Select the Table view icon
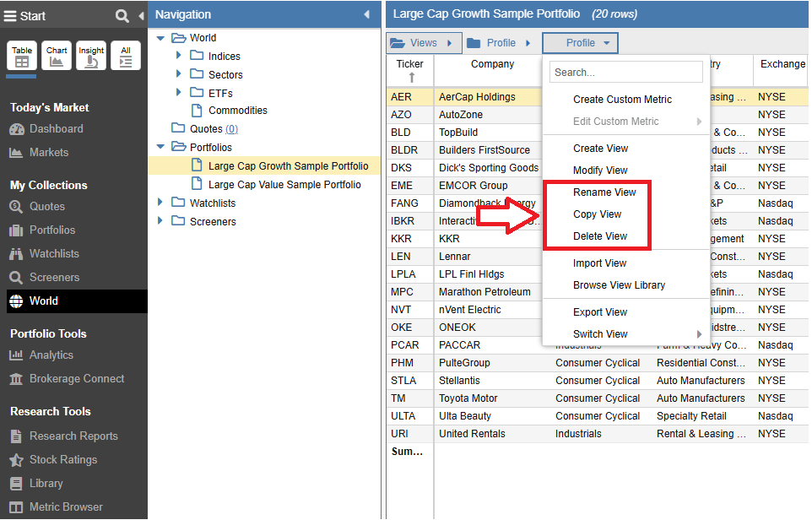The image size is (812, 520). 22,56
